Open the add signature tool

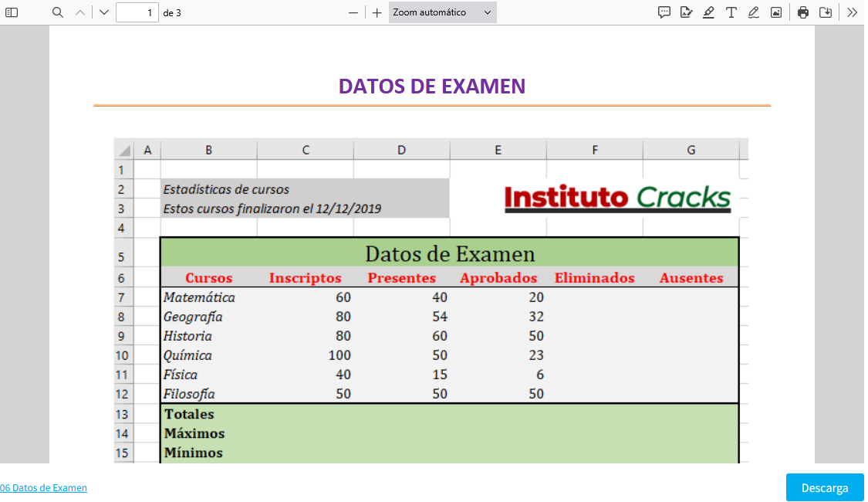coord(686,12)
